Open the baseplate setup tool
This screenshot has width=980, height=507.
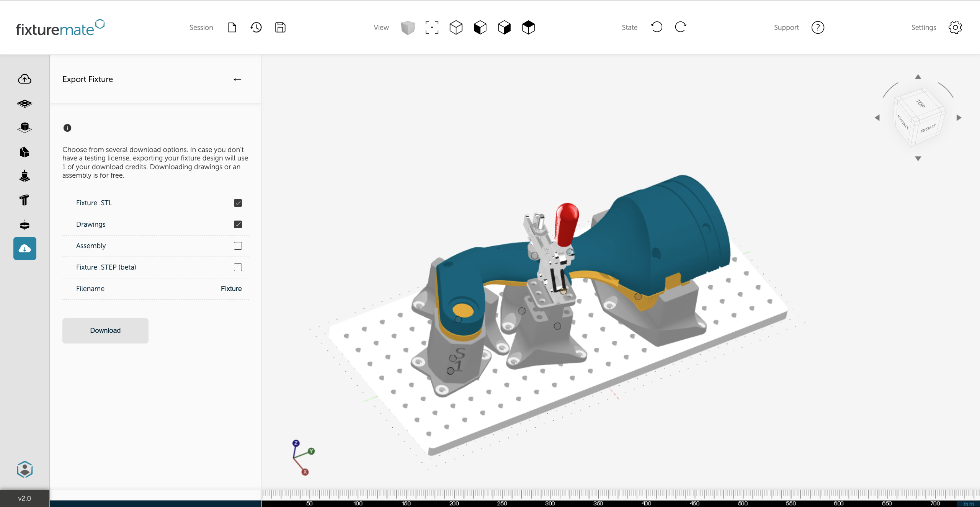coord(24,103)
